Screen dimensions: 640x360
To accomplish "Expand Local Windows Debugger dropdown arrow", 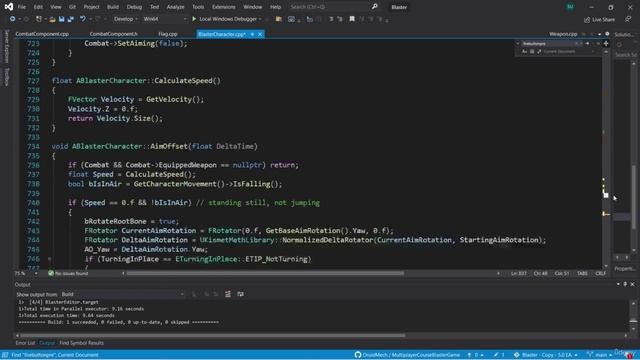I will point(260,19).
